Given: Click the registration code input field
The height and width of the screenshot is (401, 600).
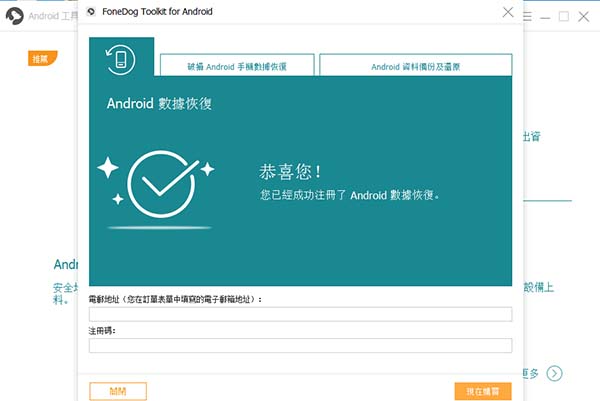Looking at the screenshot, I should [300, 346].
